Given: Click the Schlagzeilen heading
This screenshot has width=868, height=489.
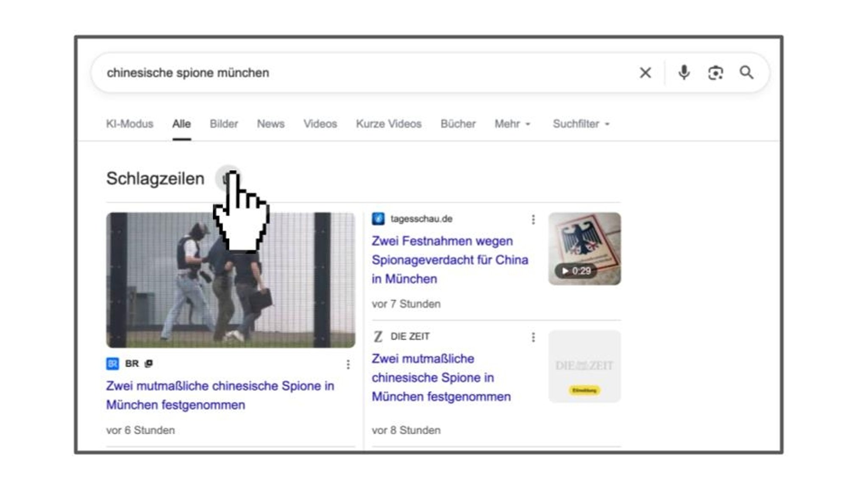Looking at the screenshot, I should tap(155, 179).
